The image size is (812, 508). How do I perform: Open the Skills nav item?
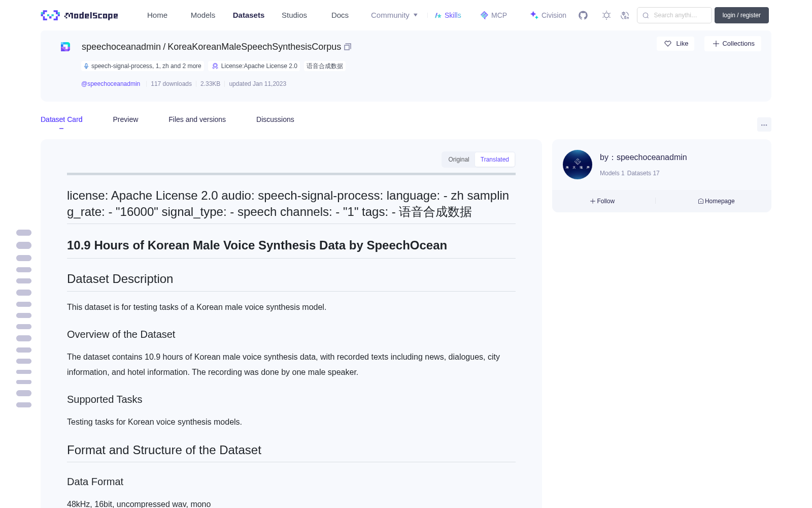(x=448, y=15)
